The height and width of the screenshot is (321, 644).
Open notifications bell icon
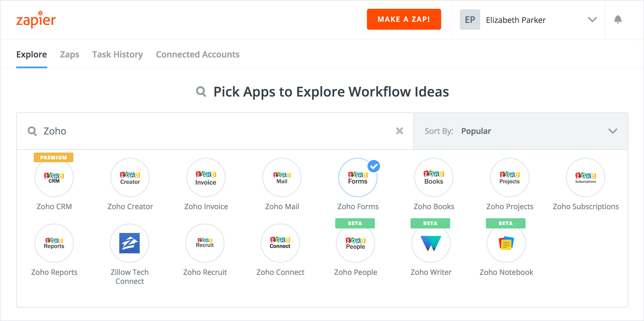click(x=618, y=20)
